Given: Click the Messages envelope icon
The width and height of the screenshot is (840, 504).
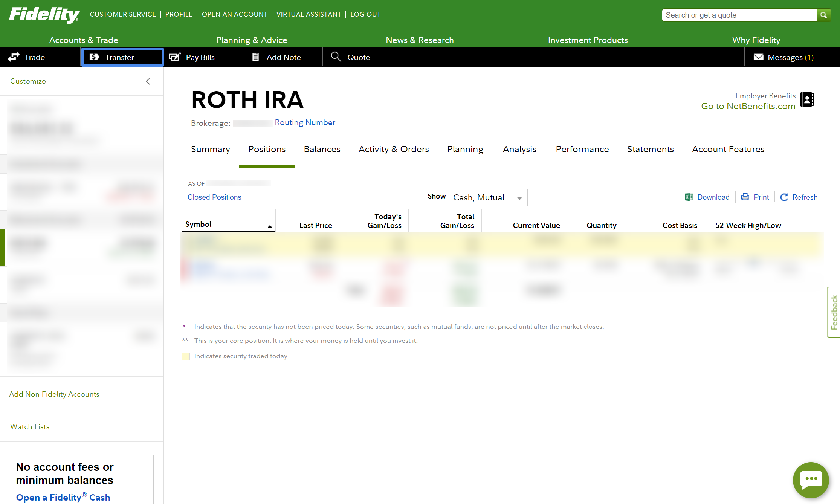Looking at the screenshot, I should (x=758, y=57).
